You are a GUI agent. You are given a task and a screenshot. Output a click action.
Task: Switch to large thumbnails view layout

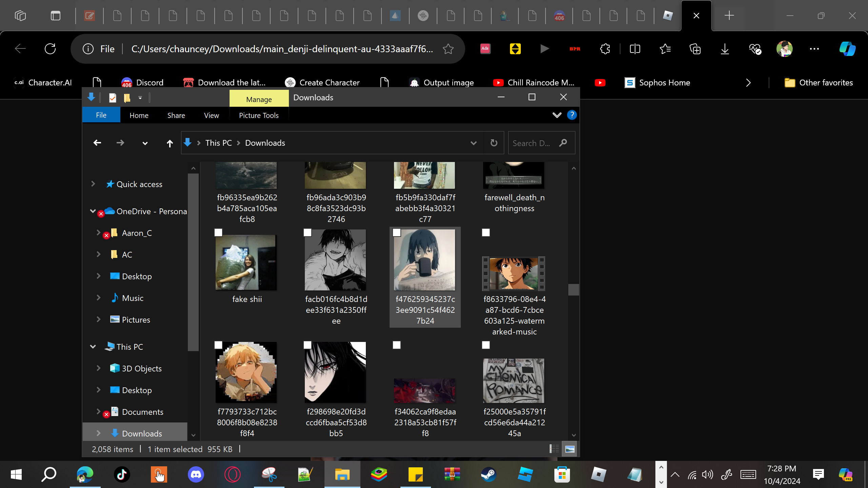(x=570, y=449)
